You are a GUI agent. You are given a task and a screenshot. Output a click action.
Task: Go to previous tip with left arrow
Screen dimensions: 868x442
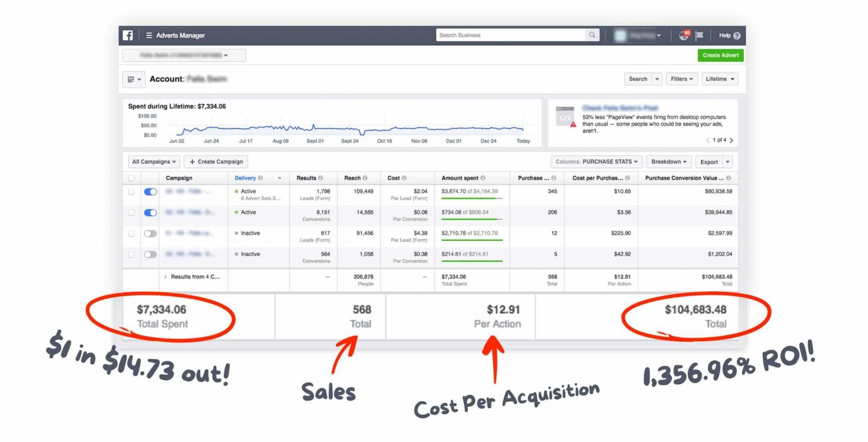[708, 140]
